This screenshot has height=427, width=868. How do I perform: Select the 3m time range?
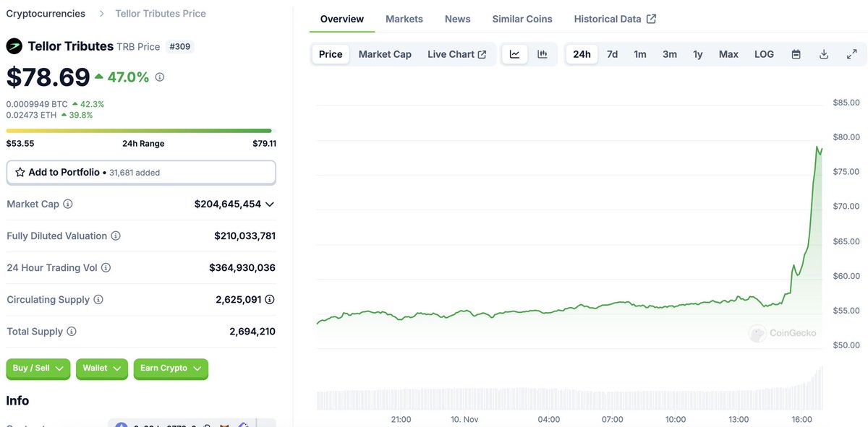670,54
